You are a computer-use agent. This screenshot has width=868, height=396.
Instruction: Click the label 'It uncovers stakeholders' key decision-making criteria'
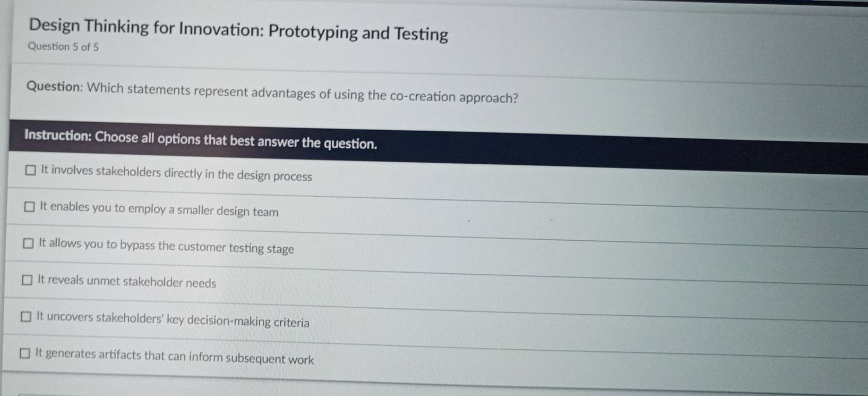pyautogui.click(x=173, y=319)
